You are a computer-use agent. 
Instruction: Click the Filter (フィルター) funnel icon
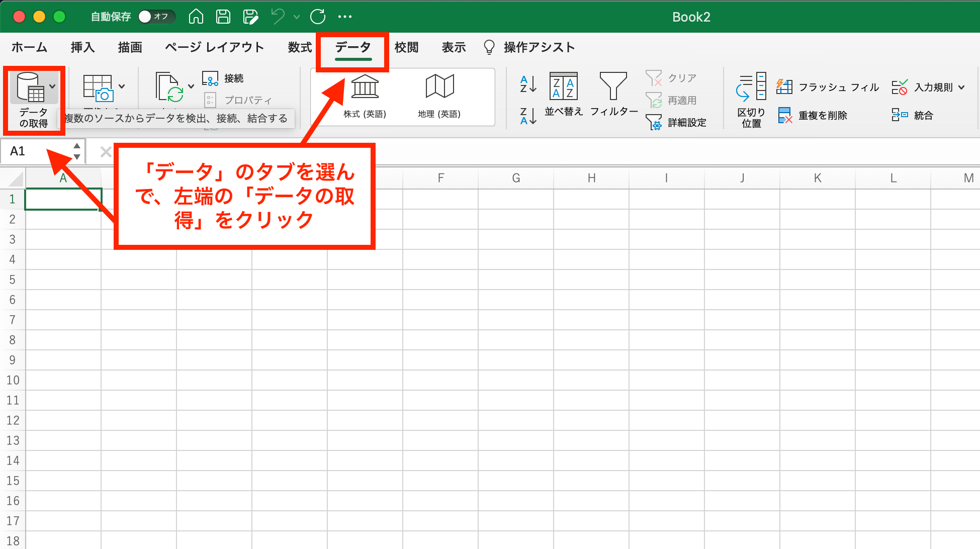pos(613,86)
